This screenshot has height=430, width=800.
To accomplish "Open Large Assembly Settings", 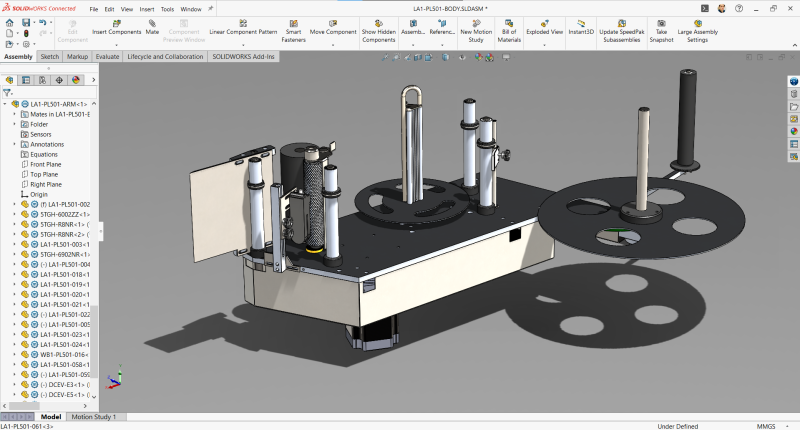I will pyautogui.click(x=698, y=25).
